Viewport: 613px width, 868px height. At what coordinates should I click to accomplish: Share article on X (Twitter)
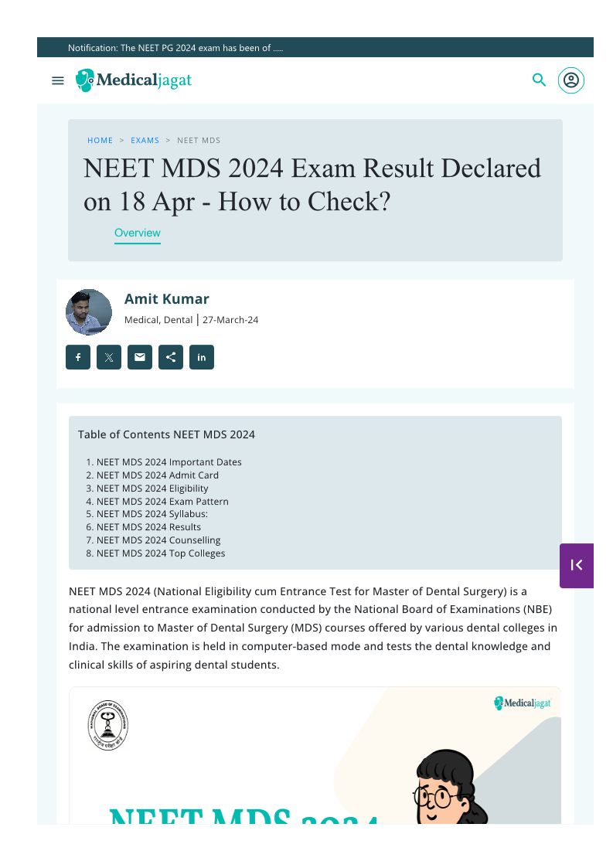point(109,357)
